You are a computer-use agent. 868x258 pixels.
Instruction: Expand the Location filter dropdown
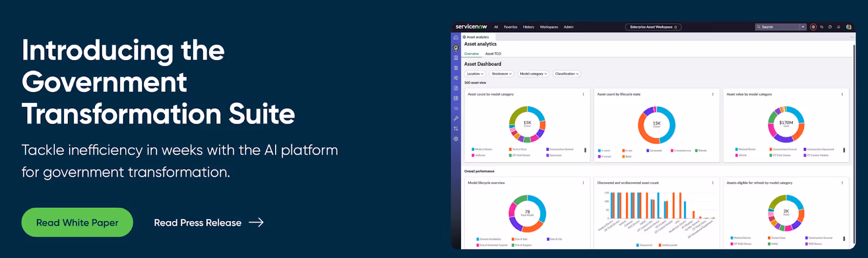click(475, 74)
